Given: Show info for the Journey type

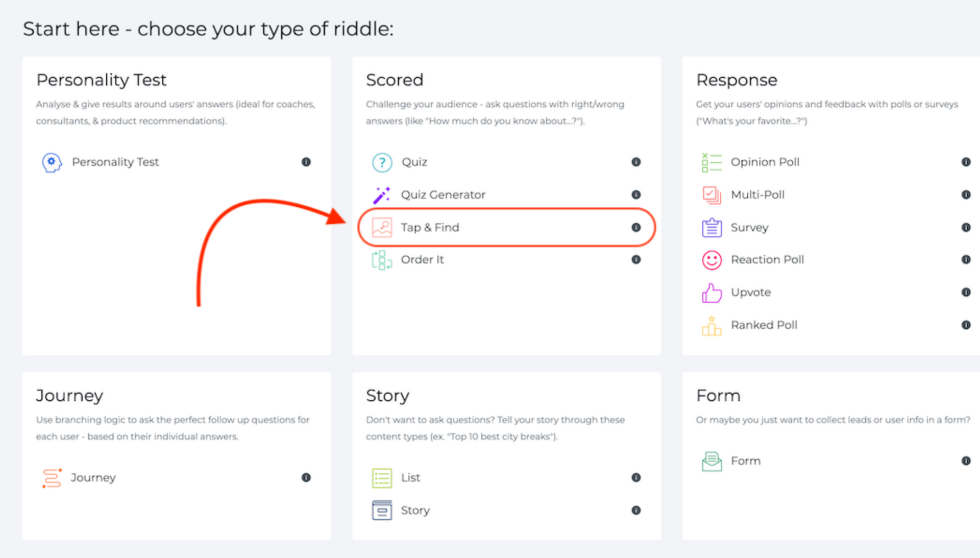Looking at the screenshot, I should [306, 478].
